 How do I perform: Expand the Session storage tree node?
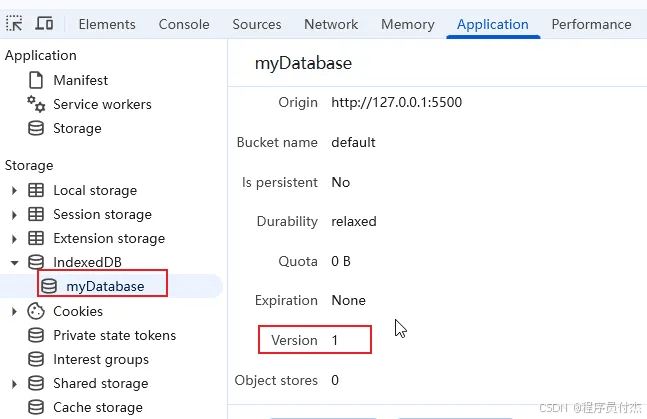14,215
